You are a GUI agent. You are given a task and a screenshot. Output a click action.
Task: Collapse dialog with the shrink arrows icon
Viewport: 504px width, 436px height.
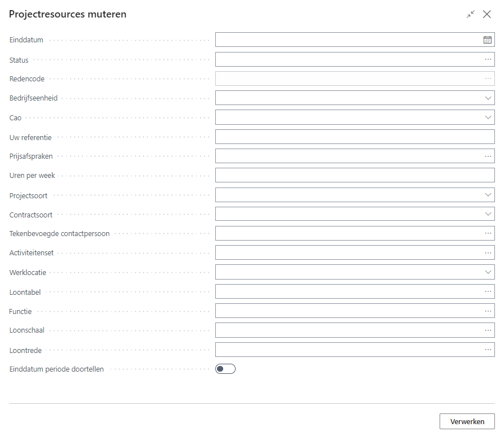click(471, 15)
